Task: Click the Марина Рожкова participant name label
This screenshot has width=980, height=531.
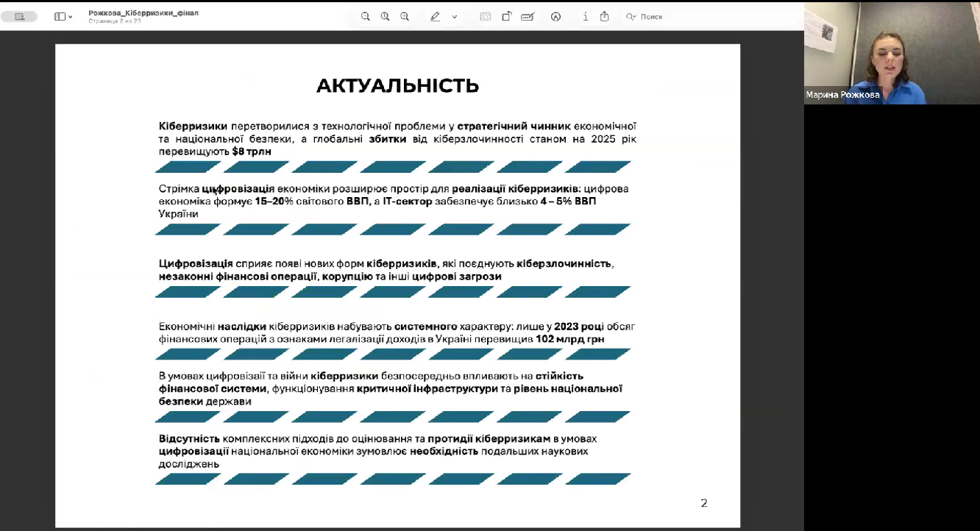Action: pyautogui.click(x=842, y=95)
